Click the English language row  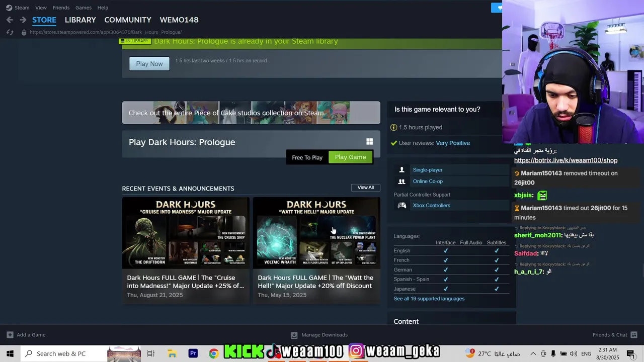[x=451, y=251]
